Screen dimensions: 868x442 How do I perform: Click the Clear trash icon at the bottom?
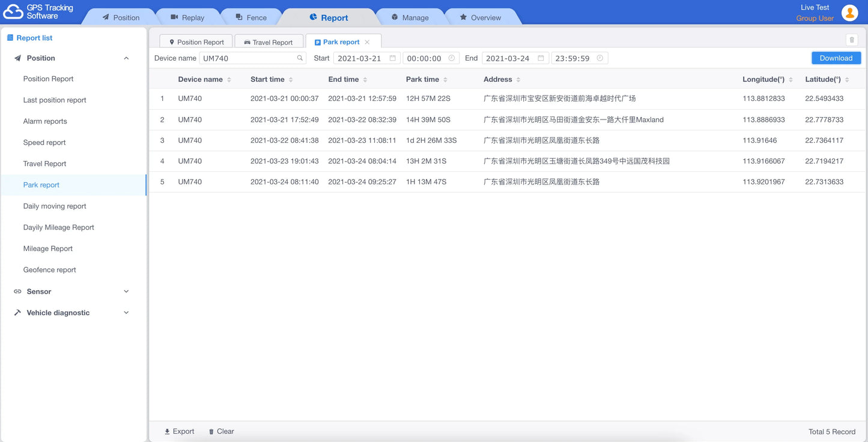point(211,431)
